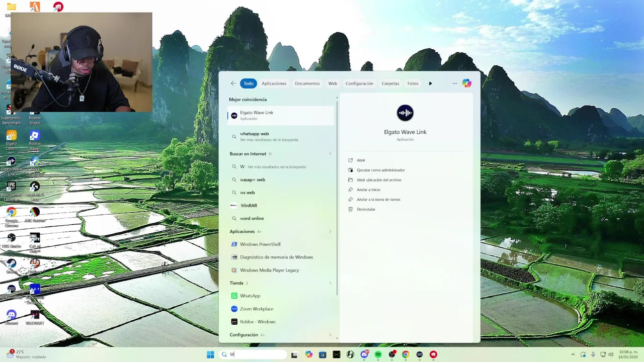The image size is (644, 362).
Task: Show more filter tabs with play arrow
Action: click(x=430, y=83)
